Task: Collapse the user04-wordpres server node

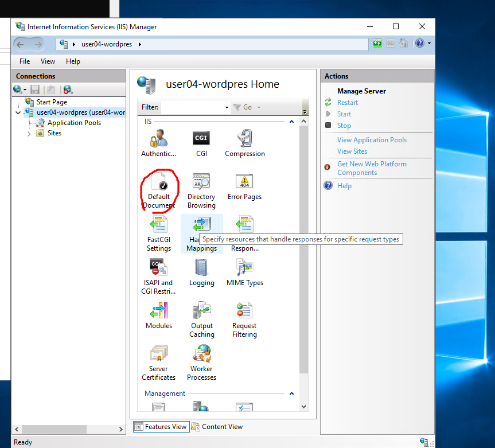Action: pos(18,112)
